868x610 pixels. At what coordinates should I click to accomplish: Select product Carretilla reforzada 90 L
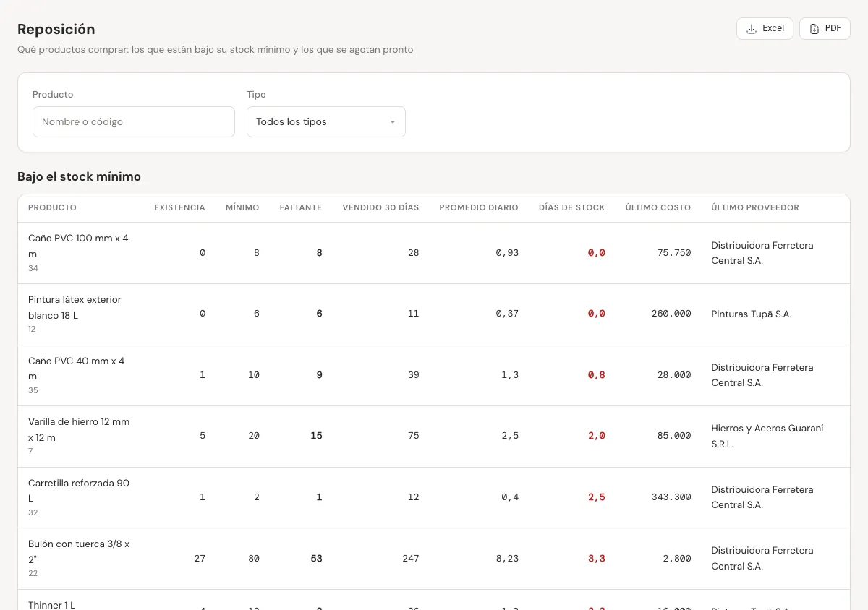(79, 490)
